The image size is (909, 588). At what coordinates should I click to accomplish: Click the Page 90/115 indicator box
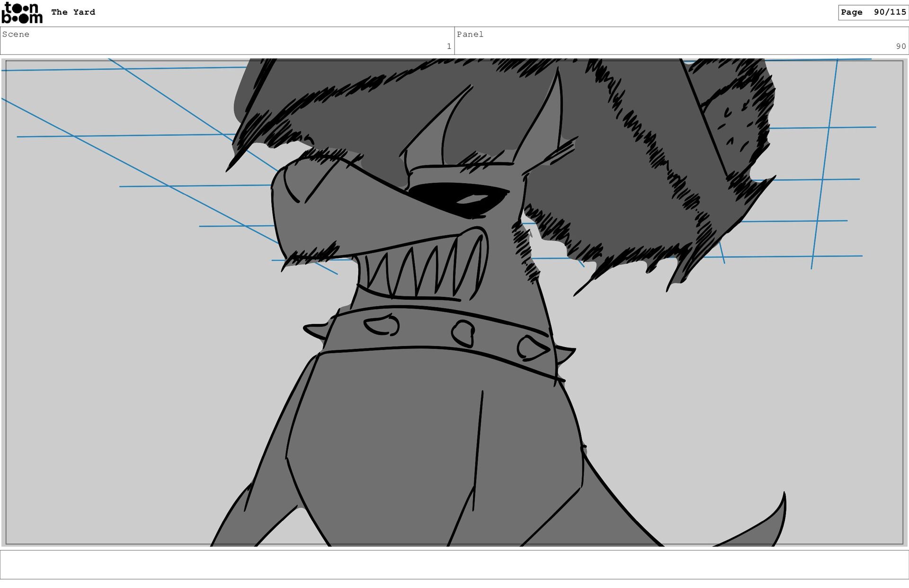pyautogui.click(x=873, y=12)
